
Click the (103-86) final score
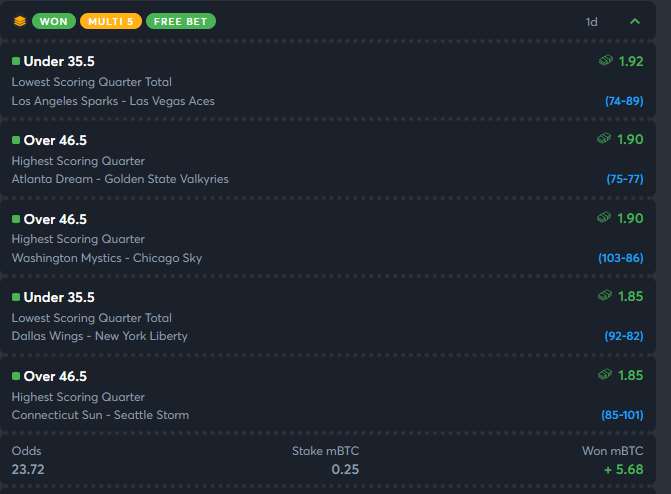[x=621, y=258]
